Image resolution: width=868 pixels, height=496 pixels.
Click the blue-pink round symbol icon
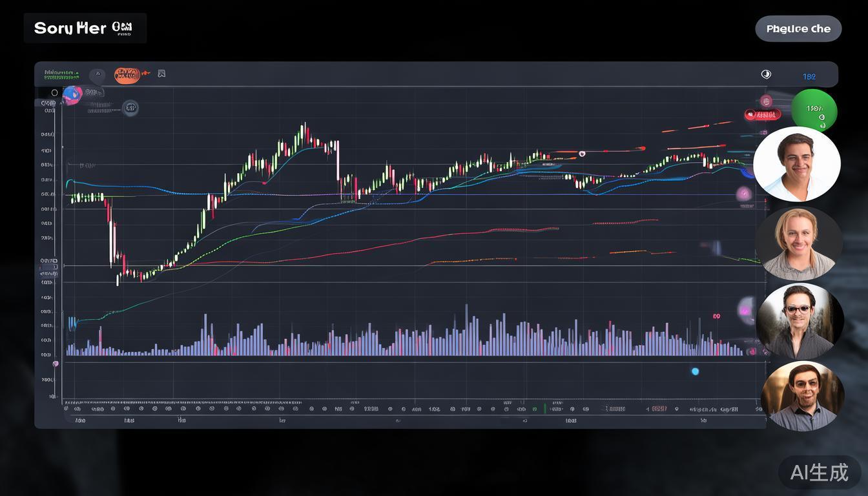pyautogui.click(x=72, y=95)
